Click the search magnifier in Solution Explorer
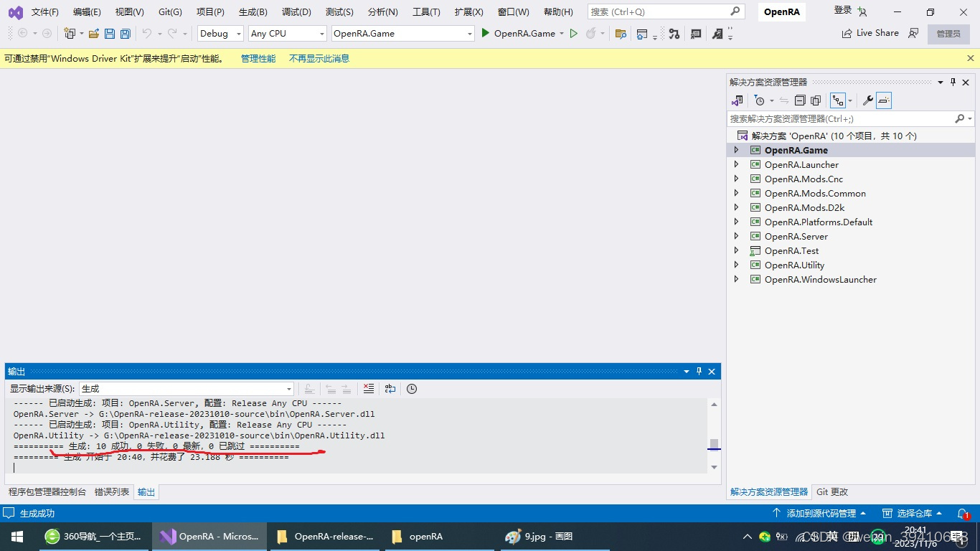 960,118
